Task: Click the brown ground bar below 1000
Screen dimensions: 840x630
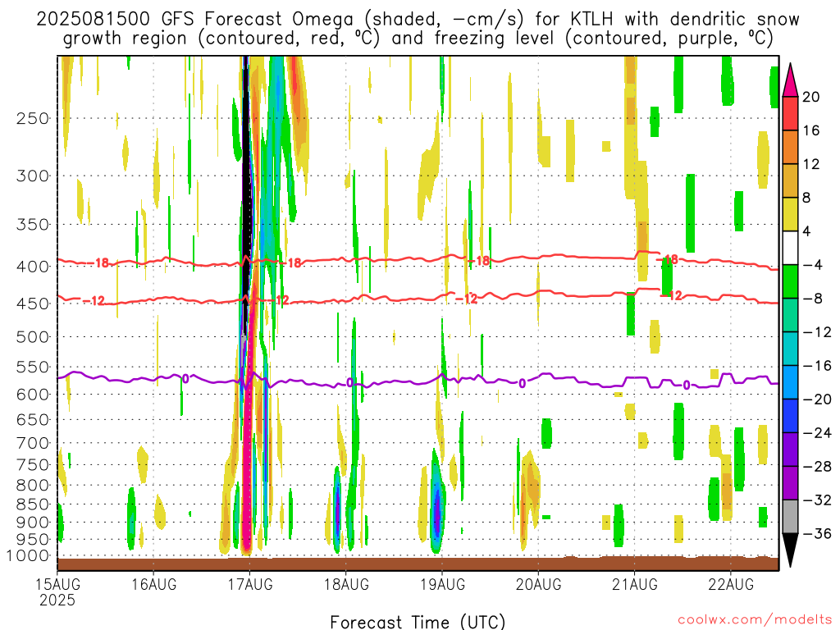Action: [x=418, y=564]
